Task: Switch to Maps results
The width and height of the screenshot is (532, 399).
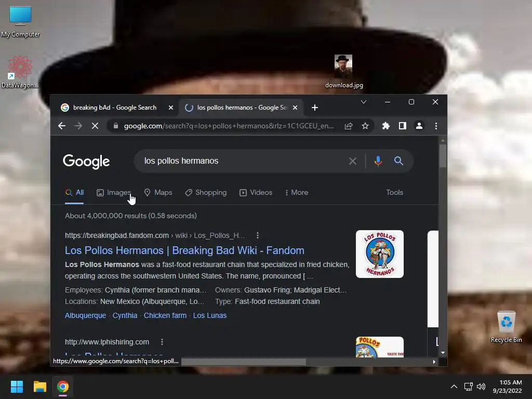Action: click(x=158, y=192)
